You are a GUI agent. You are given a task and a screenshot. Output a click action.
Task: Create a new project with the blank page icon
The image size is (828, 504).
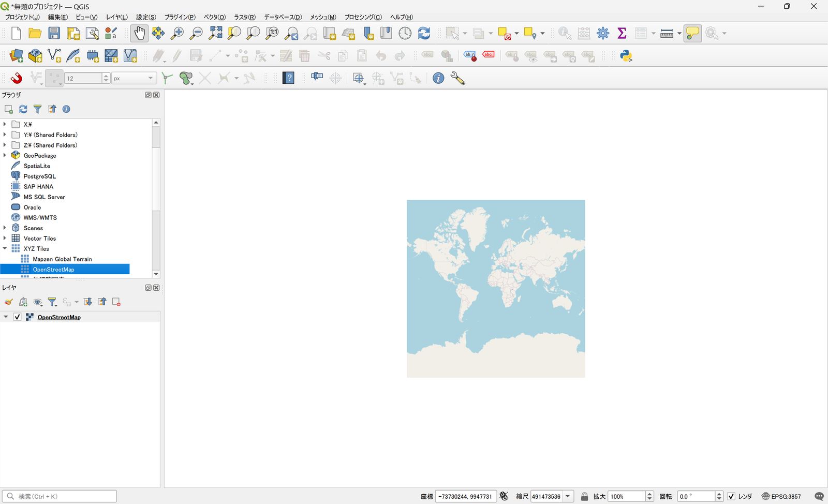(x=16, y=33)
